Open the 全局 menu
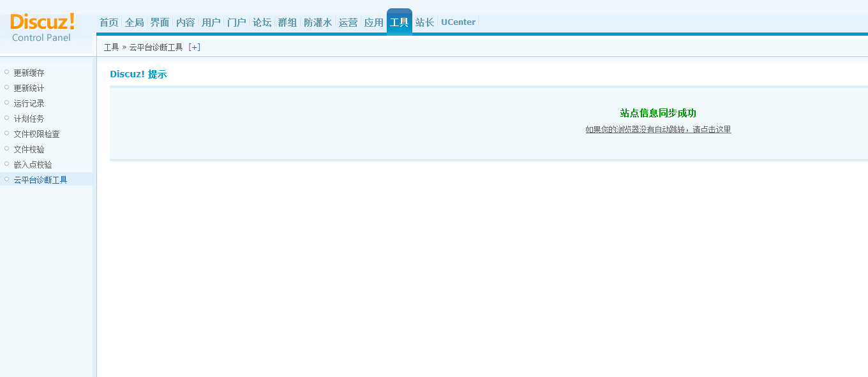Viewport: 868px width, 377px height. click(x=135, y=22)
